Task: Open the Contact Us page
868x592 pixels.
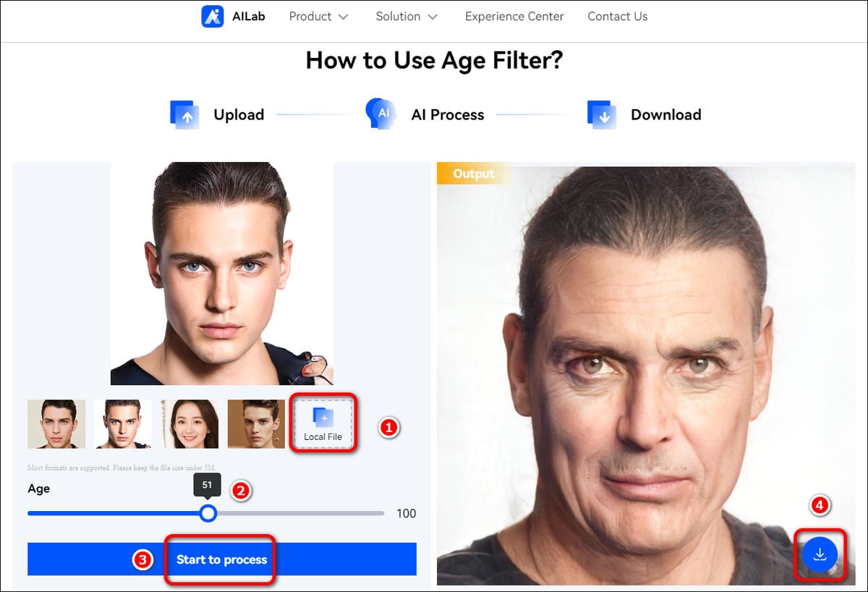Action: [618, 16]
